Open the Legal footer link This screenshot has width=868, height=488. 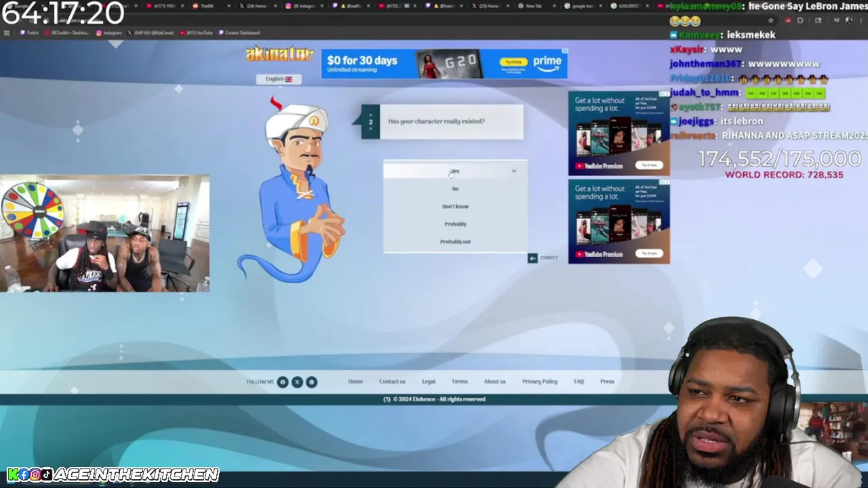[x=429, y=382]
